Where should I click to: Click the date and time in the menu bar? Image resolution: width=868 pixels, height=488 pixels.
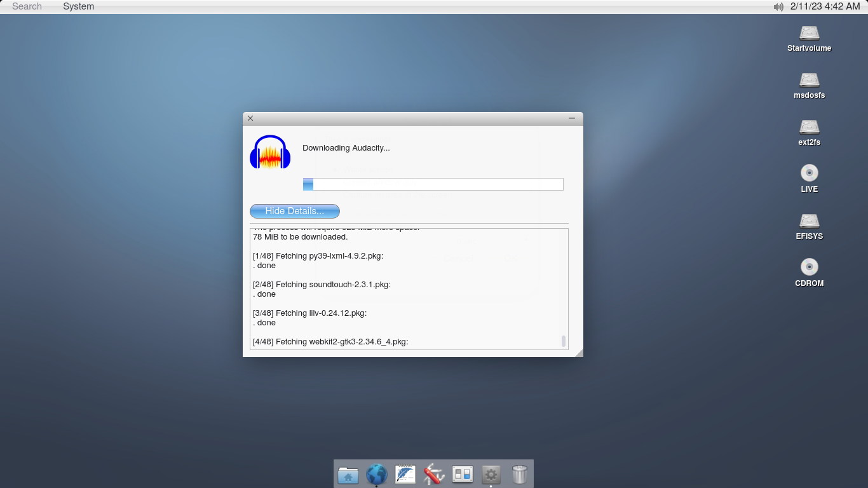[x=825, y=6]
